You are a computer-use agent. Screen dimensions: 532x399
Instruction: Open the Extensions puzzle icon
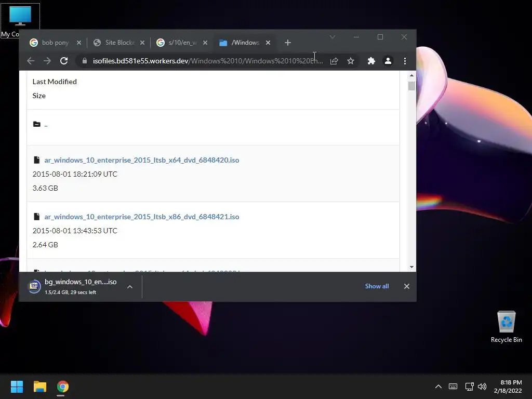(x=371, y=61)
